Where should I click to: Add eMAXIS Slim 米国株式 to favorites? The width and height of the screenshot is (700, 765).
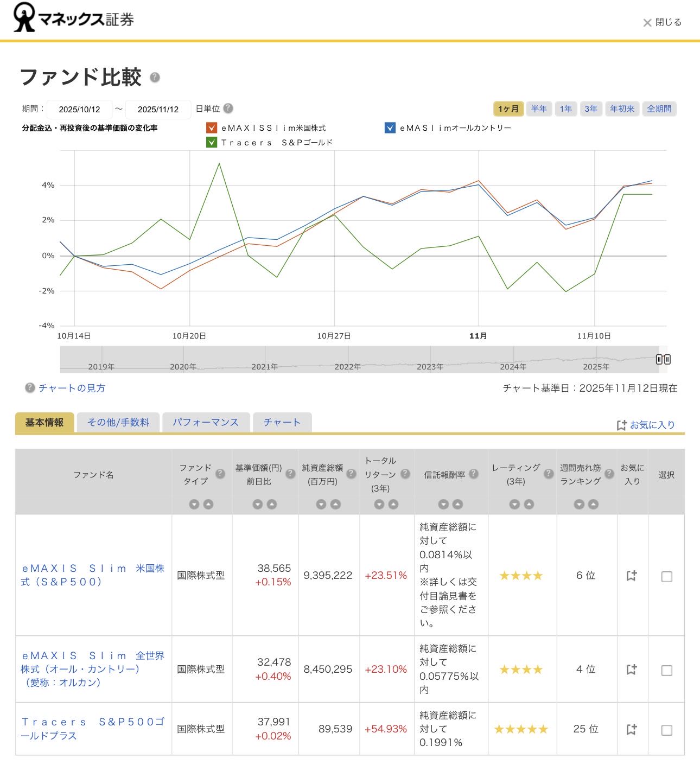tap(632, 576)
